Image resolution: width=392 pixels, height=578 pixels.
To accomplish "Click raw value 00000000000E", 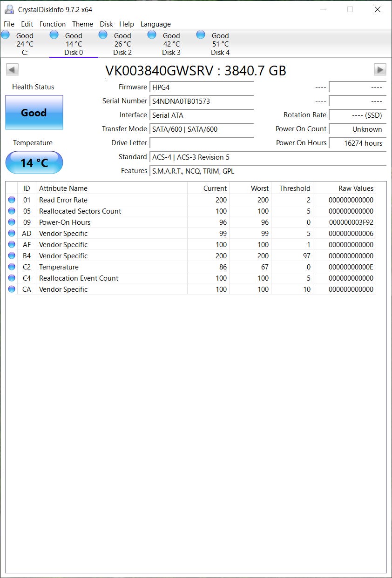I will pyautogui.click(x=351, y=267).
